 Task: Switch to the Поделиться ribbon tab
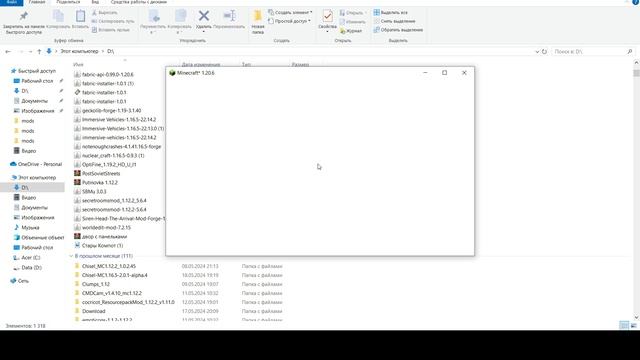point(68,2)
